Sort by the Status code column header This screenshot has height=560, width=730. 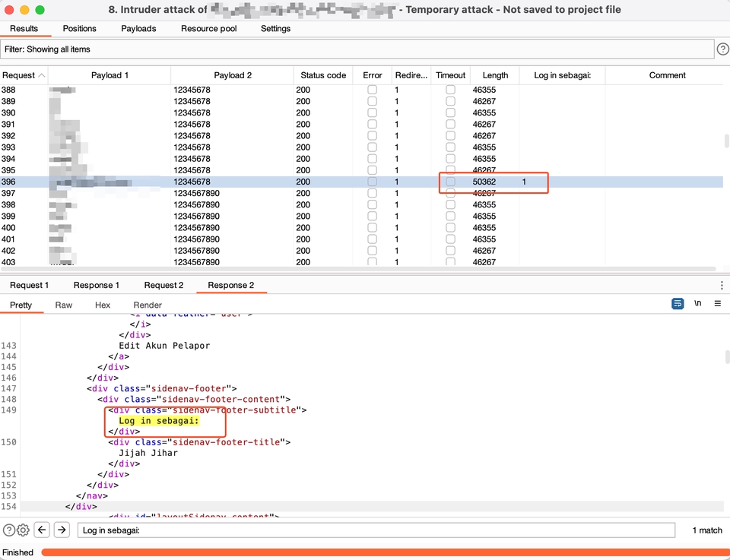[323, 75]
